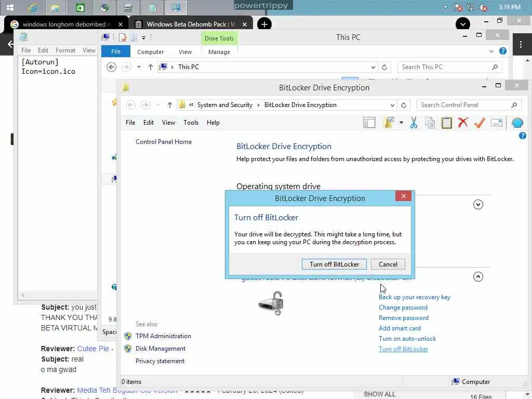Viewport: 532px width, 399px height.
Task: Select Computer tab in This PC ribbon
Action: click(150, 52)
